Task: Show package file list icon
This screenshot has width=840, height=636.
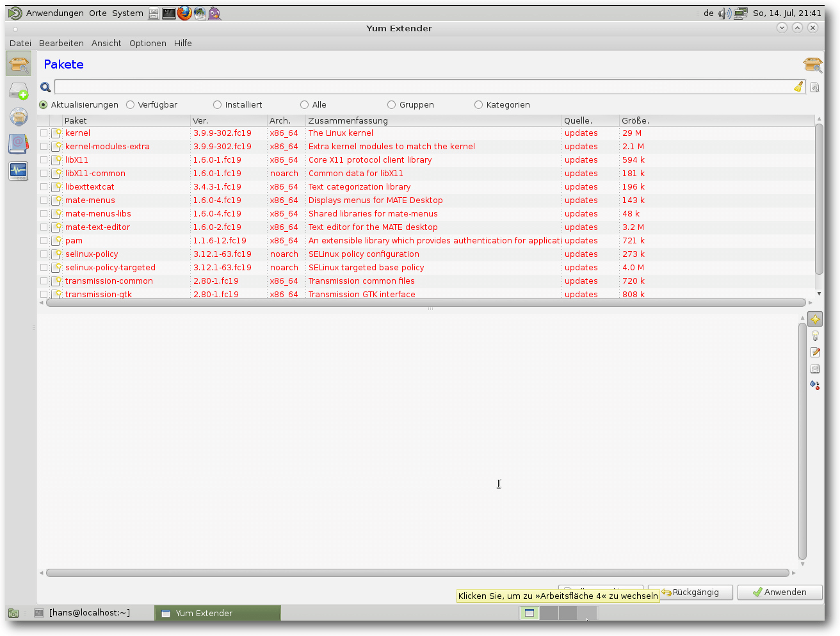Action: point(815,369)
